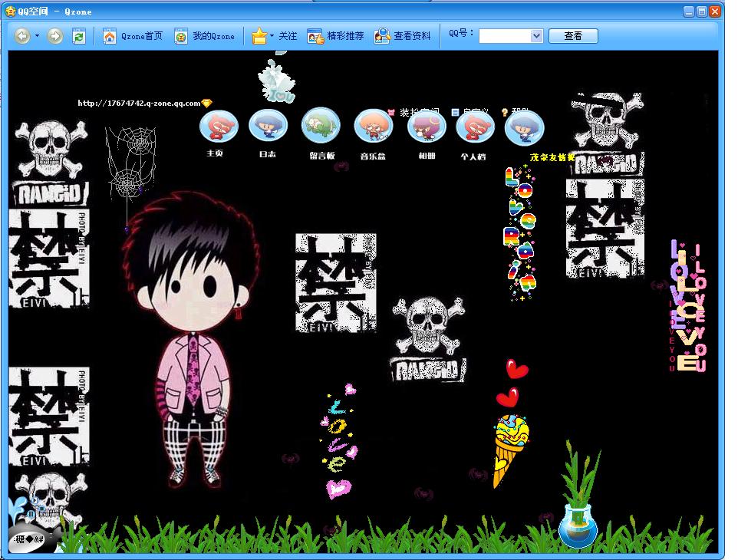Click the q-zone.qq.com URL link
The image size is (738, 560).
[139, 103]
